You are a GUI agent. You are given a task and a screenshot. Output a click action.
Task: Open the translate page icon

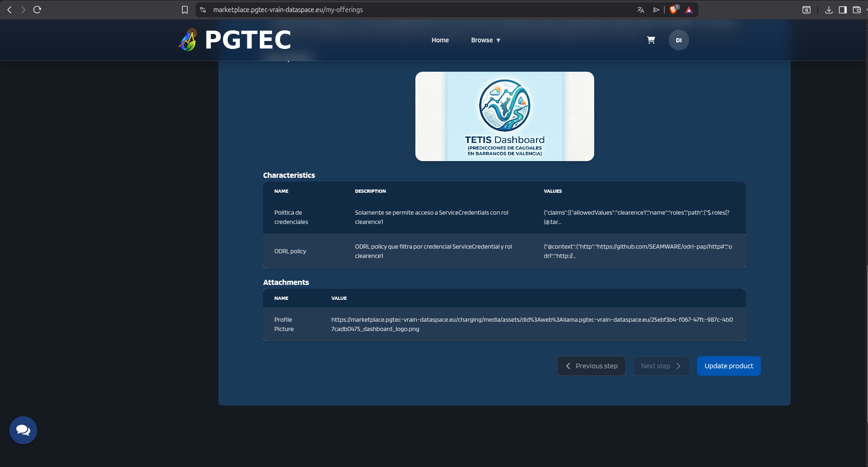[x=641, y=10]
